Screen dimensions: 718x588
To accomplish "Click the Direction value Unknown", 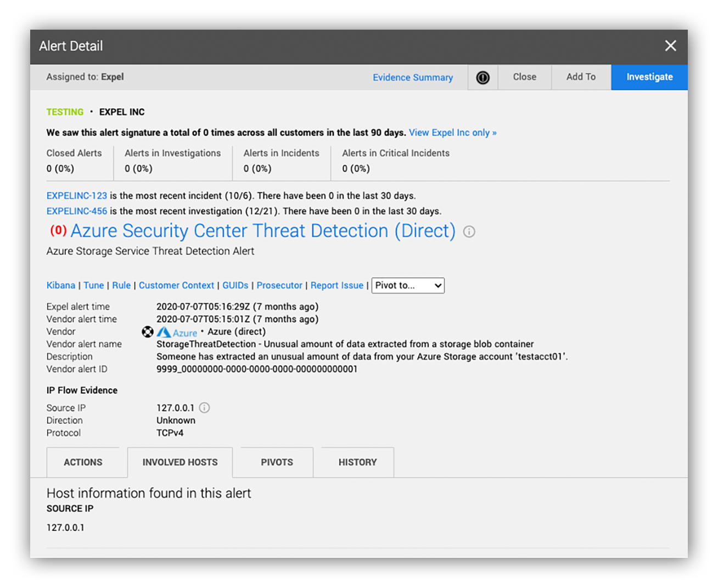I will [176, 420].
